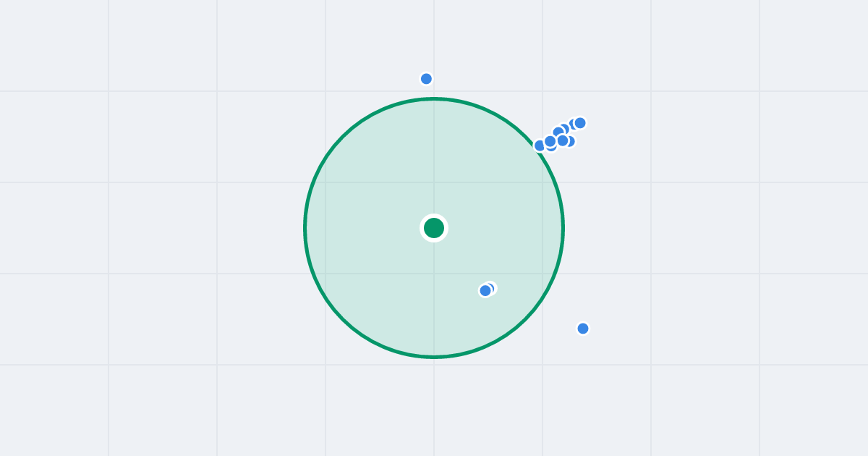Click blue marker overlapping the green circle edge

pyautogui.click(x=540, y=145)
